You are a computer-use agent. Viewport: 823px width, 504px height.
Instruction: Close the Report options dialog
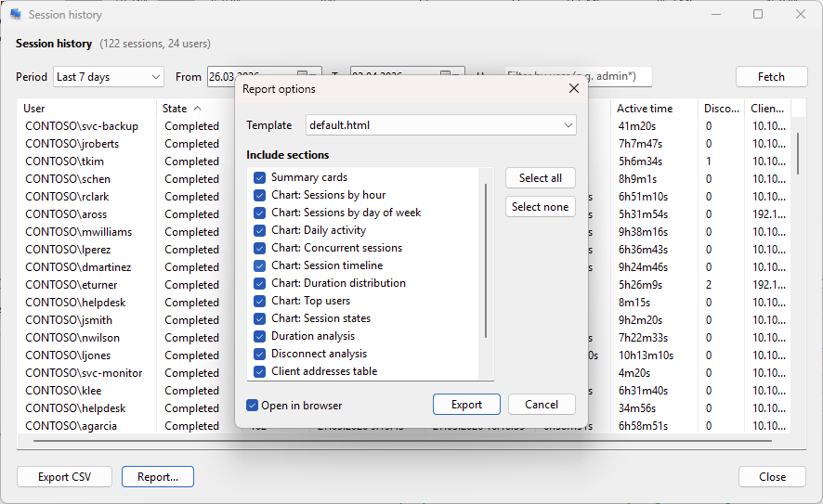[x=573, y=89]
